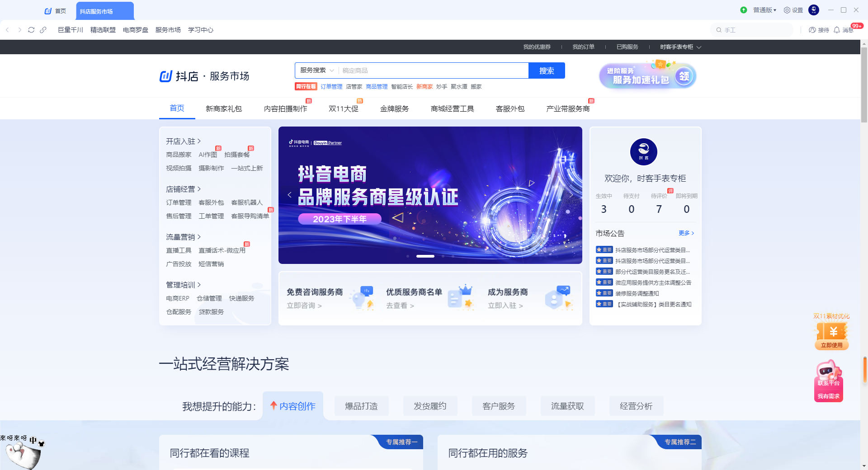Open 接待 customer reception icon

point(819,30)
